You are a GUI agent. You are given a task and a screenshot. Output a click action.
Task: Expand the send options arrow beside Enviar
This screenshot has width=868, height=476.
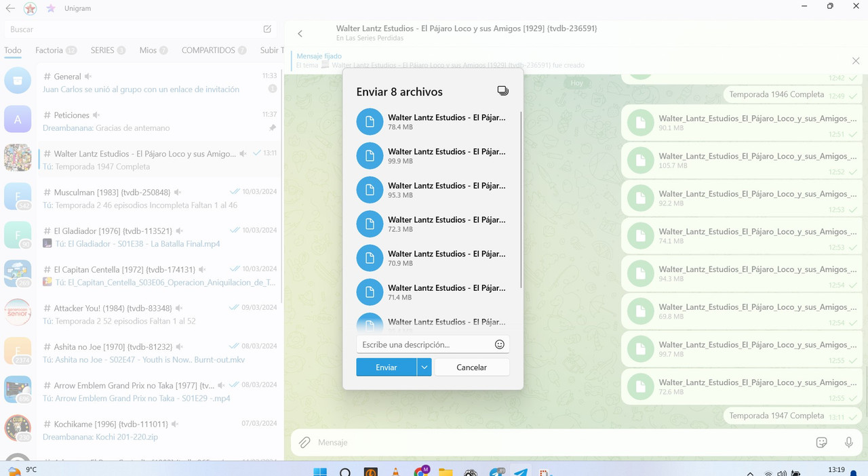(x=424, y=367)
